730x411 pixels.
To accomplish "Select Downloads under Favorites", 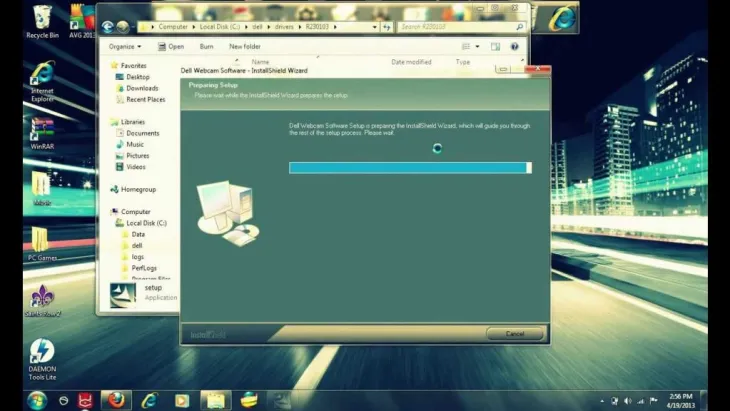I will (x=142, y=88).
